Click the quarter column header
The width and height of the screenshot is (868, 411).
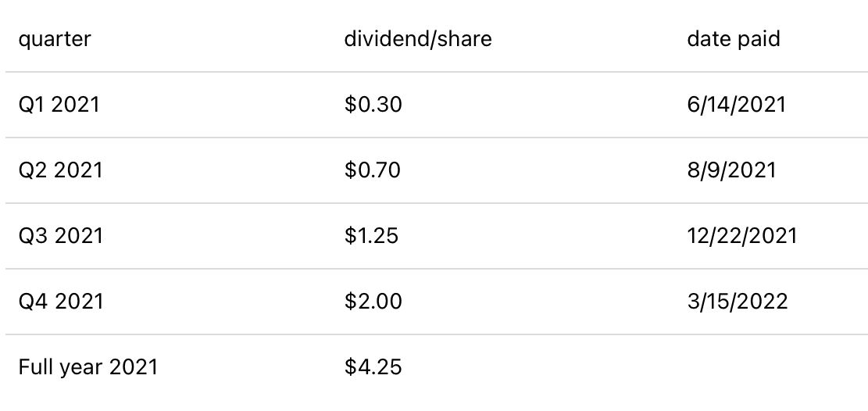coord(55,39)
